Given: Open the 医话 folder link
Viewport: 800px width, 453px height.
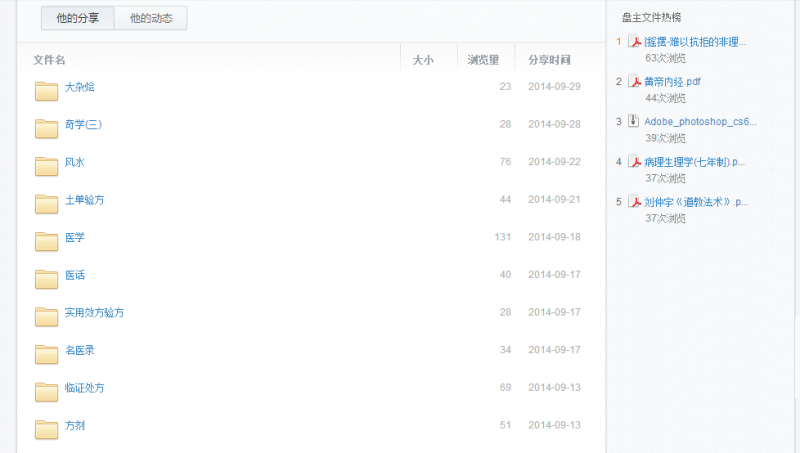Looking at the screenshot, I should [74, 275].
